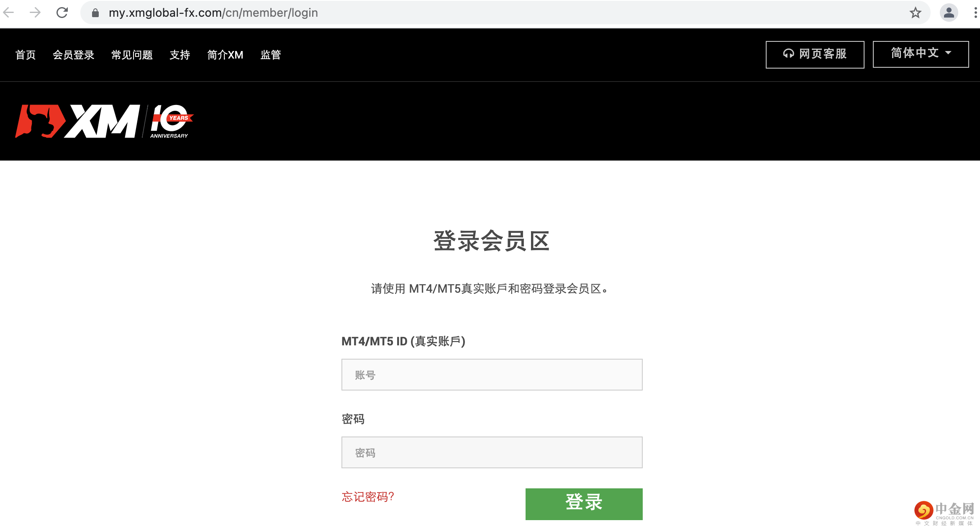This screenshot has width=980, height=531.
Task: Click the 忘记密码? link
Action: [x=368, y=497]
